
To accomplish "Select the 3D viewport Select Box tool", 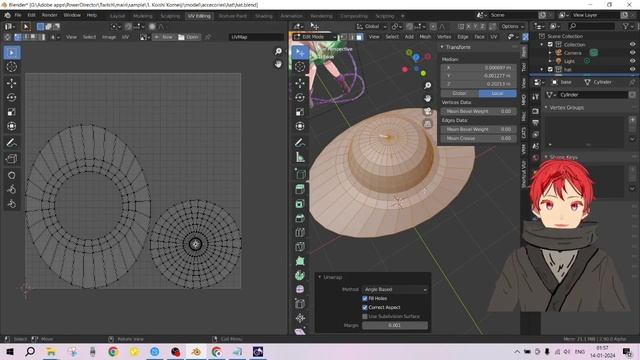I will (x=300, y=53).
